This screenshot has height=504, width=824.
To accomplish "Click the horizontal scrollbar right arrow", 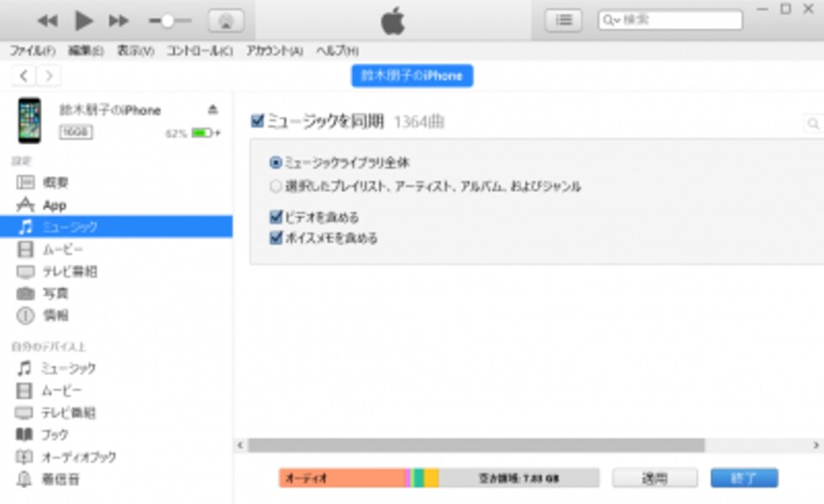I will click(x=816, y=445).
